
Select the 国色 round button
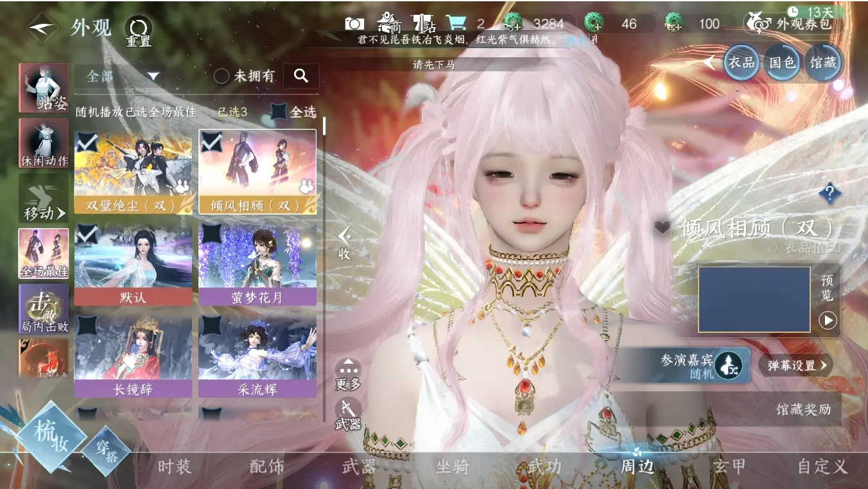[783, 62]
